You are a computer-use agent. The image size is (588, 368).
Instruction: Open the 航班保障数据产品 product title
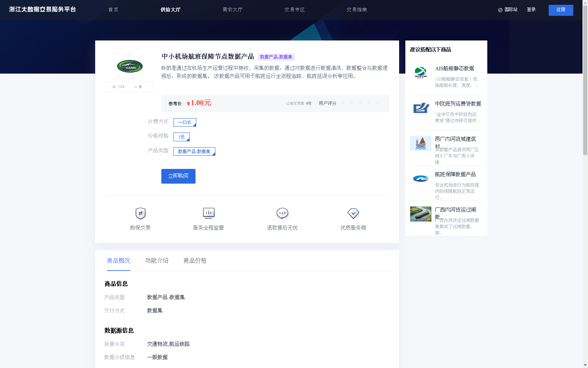[x=455, y=174]
